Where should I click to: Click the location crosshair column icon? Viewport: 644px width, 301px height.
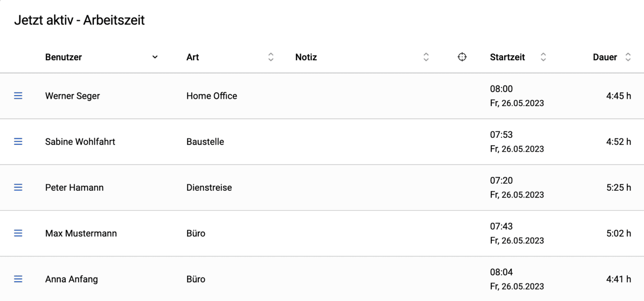462,57
